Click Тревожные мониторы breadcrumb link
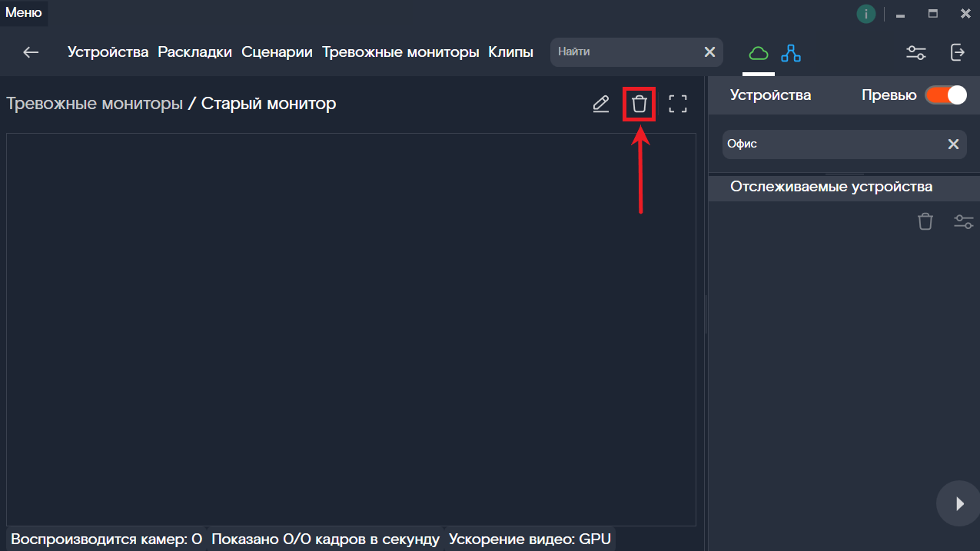The height and width of the screenshot is (551, 980). click(x=95, y=103)
